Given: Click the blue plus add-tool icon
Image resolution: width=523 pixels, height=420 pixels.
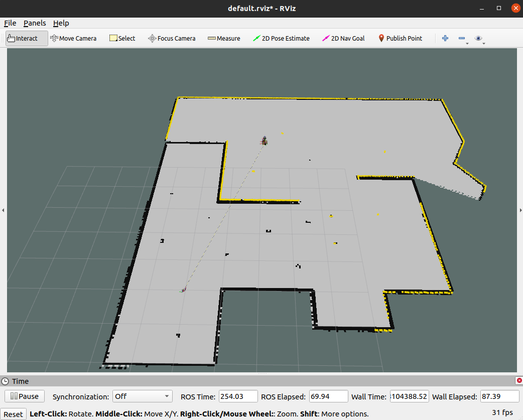Looking at the screenshot, I should (x=445, y=39).
